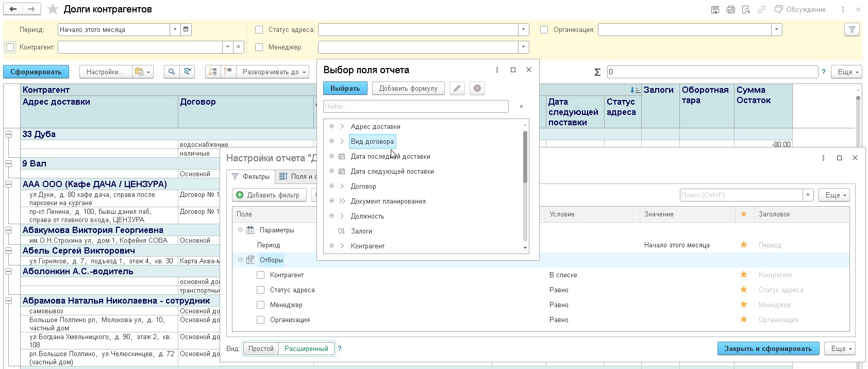Collapse the Отборы group in settings
The image size is (868, 369).
(240, 260)
